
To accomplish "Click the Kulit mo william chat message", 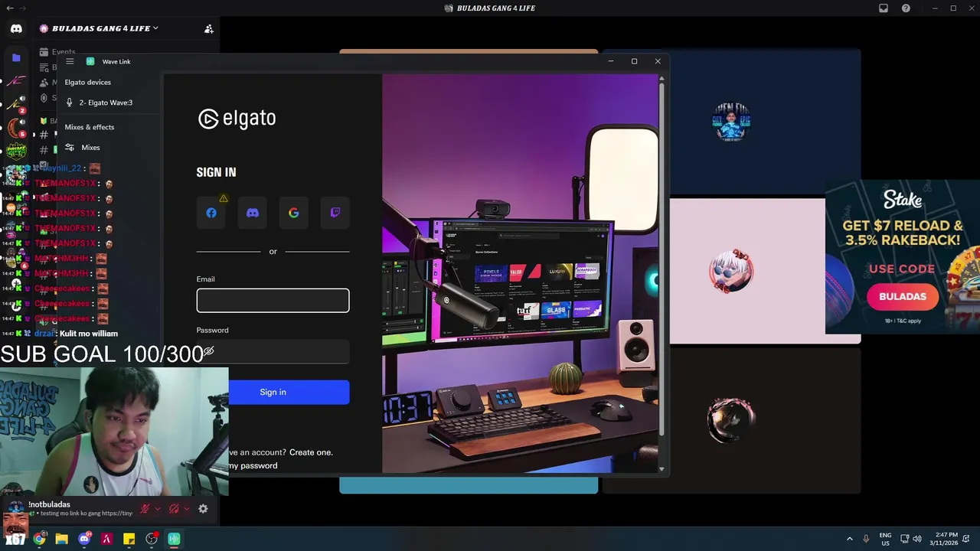I will [x=88, y=334].
